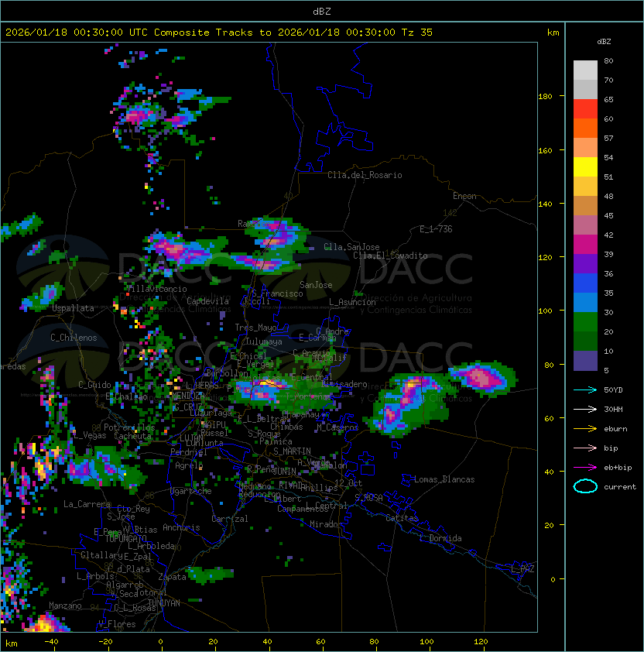Pick the light blue swatch in legend
Viewport: 644px width, 652px height.
(585, 302)
